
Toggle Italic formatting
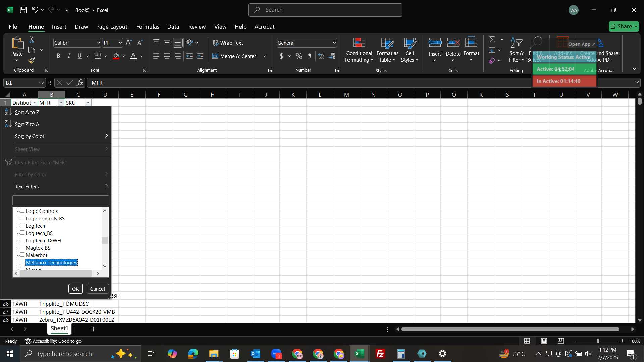69,56
